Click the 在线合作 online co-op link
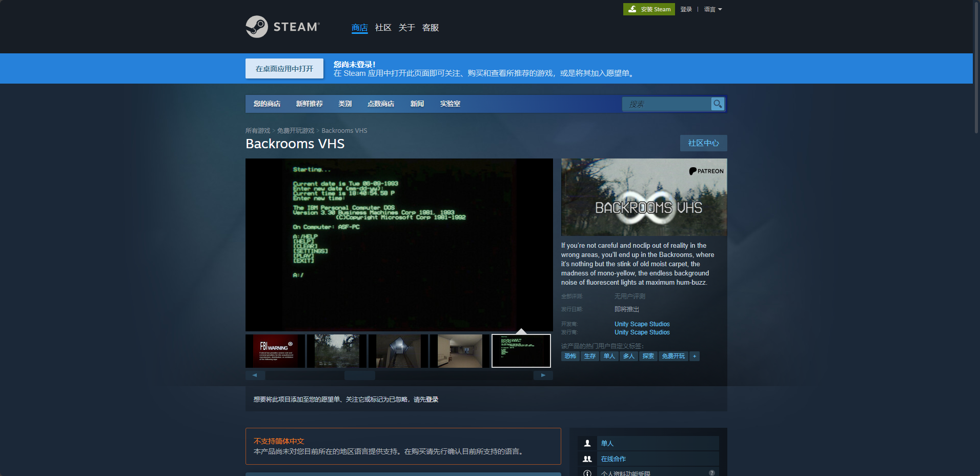 pos(614,459)
